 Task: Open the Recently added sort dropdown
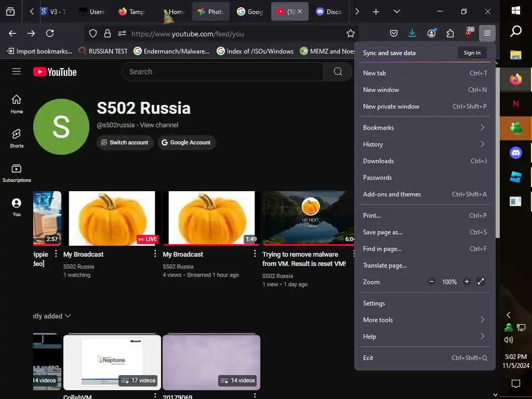(x=52, y=316)
